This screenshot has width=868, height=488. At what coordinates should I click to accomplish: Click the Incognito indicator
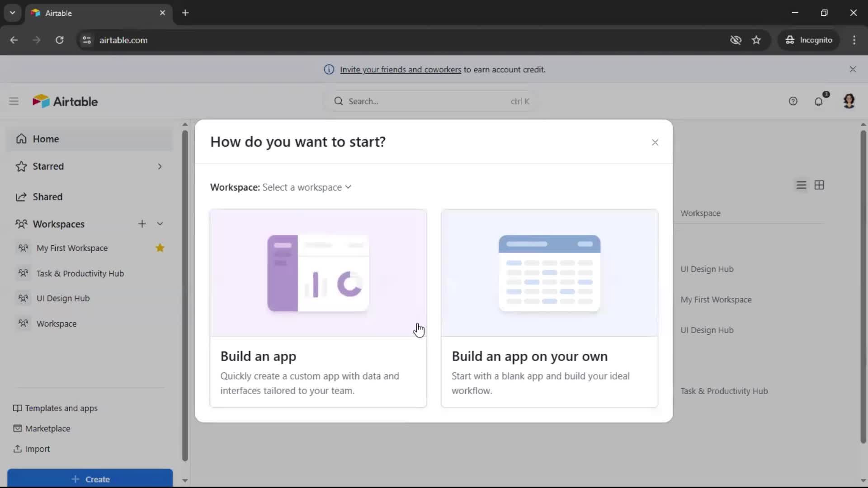click(809, 40)
